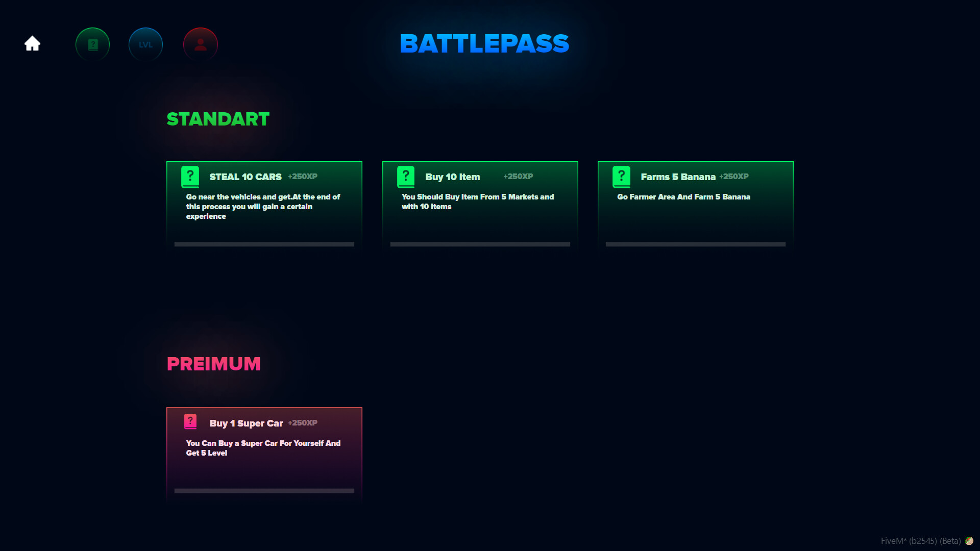This screenshot has height=551, width=980.
Task: Click the progress bar under STEAL 10 CARS
Action: 264,244
